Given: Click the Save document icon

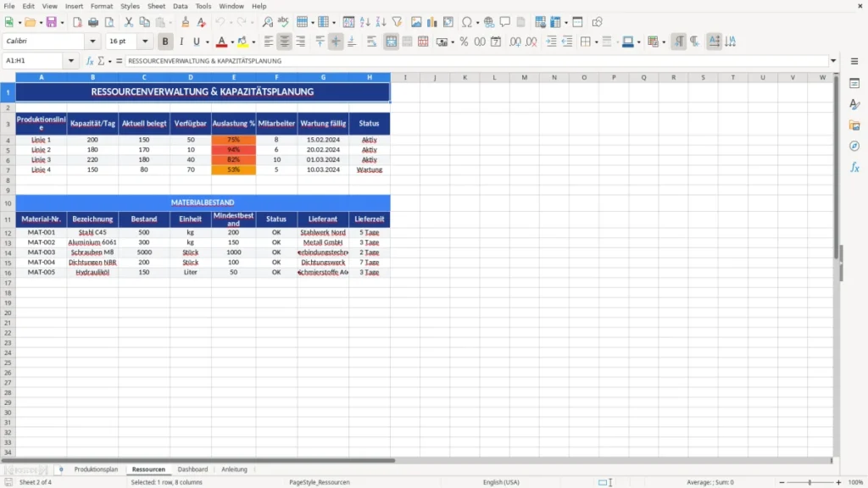Looking at the screenshot, I should 51,22.
